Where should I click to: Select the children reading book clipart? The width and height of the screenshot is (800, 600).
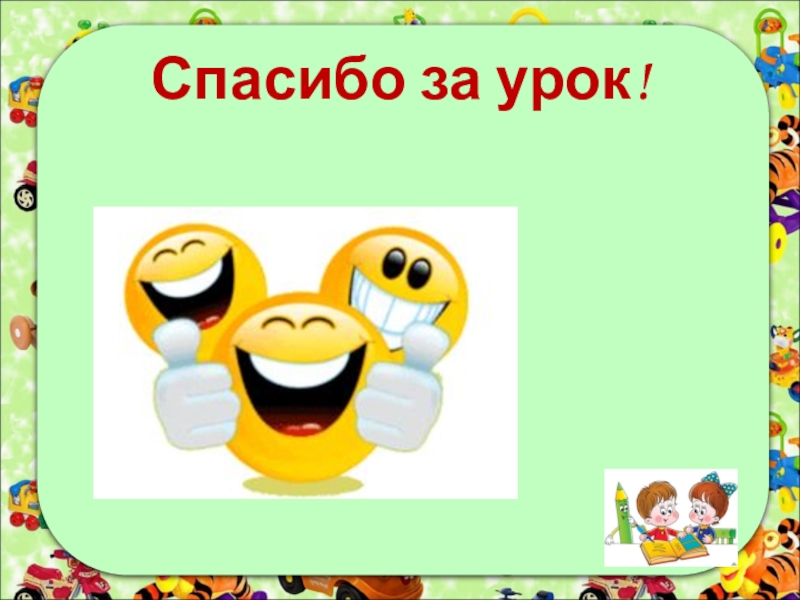point(671,517)
